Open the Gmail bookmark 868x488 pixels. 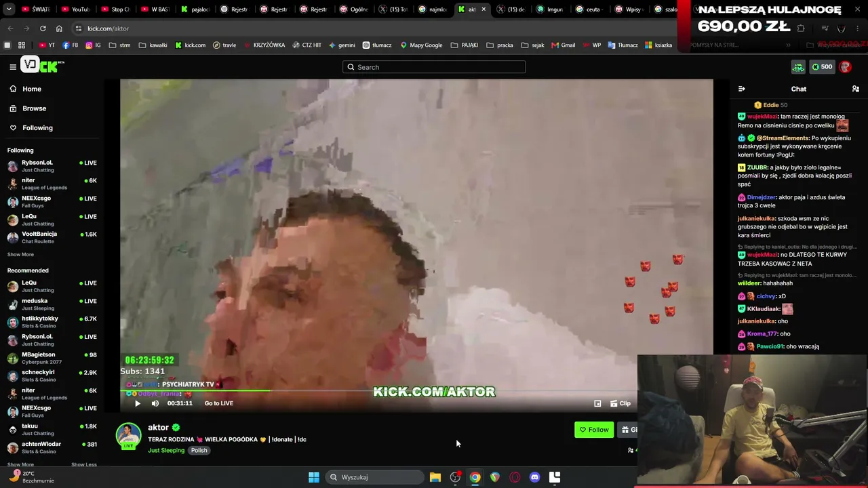[x=564, y=45]
